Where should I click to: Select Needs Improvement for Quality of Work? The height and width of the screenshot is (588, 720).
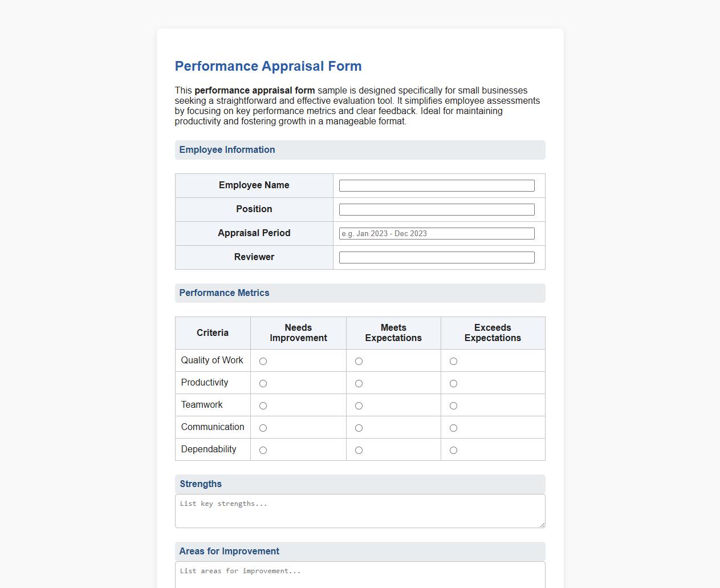tap(263, 360)
